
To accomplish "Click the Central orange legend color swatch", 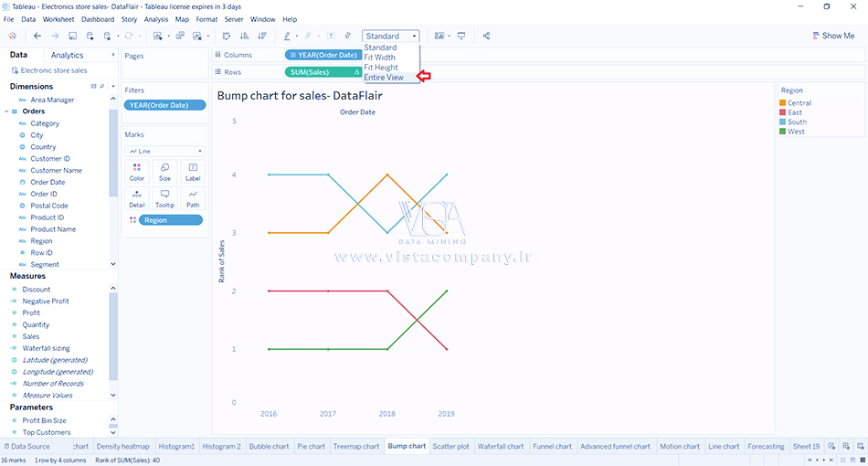I will tap(782, 103).
